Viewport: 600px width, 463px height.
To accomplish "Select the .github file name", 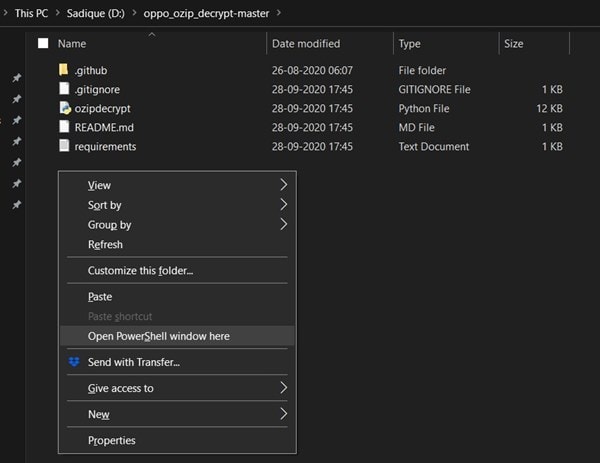I will (91, 70).
